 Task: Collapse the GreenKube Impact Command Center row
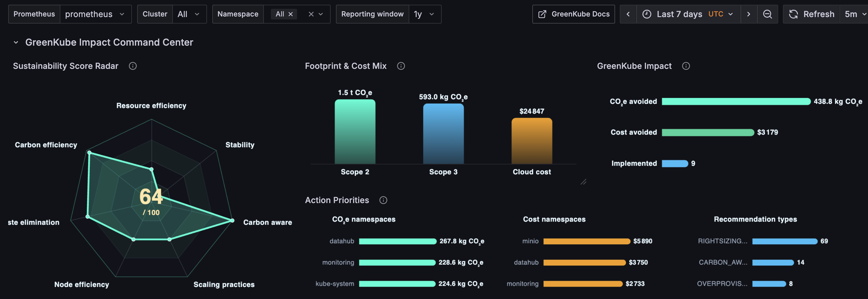click(x=16, y=42)
